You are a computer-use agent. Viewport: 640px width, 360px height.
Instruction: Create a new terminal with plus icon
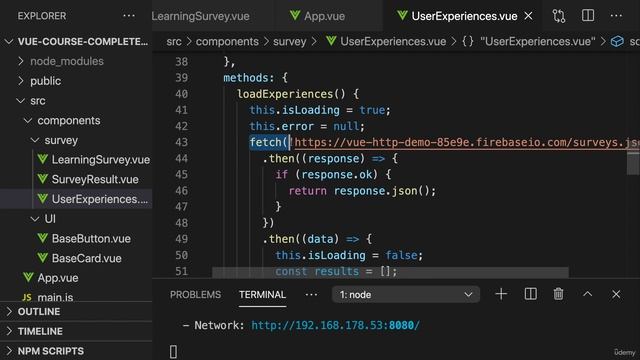(501, 294)
